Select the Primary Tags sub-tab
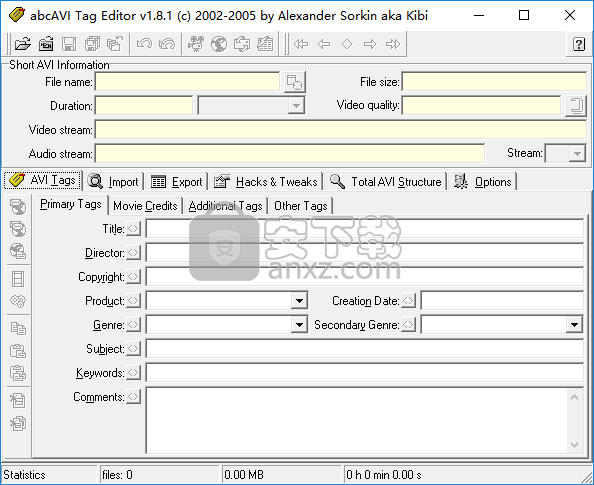 (x=71, y=205)
